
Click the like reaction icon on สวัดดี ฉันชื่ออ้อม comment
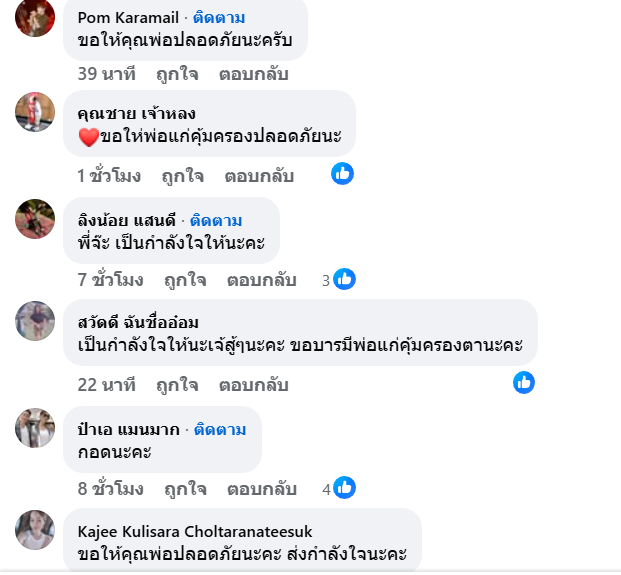pos(524,382)
